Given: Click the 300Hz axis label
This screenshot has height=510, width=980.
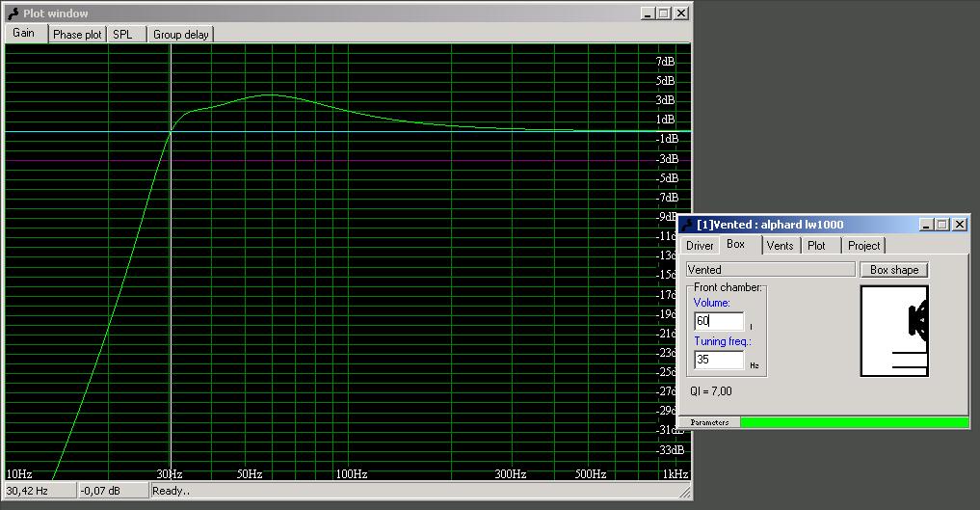Looking at the screenshot, I should click(511, 473).
